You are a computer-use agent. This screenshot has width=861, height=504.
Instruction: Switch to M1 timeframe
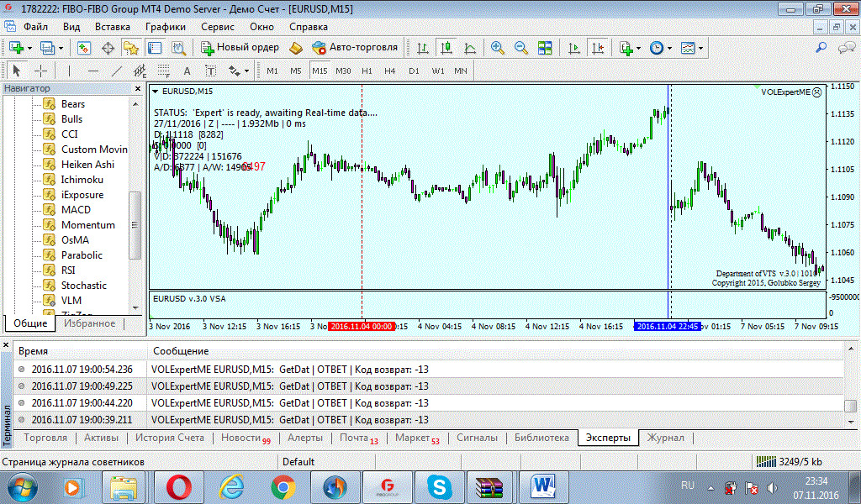[272, 71]
